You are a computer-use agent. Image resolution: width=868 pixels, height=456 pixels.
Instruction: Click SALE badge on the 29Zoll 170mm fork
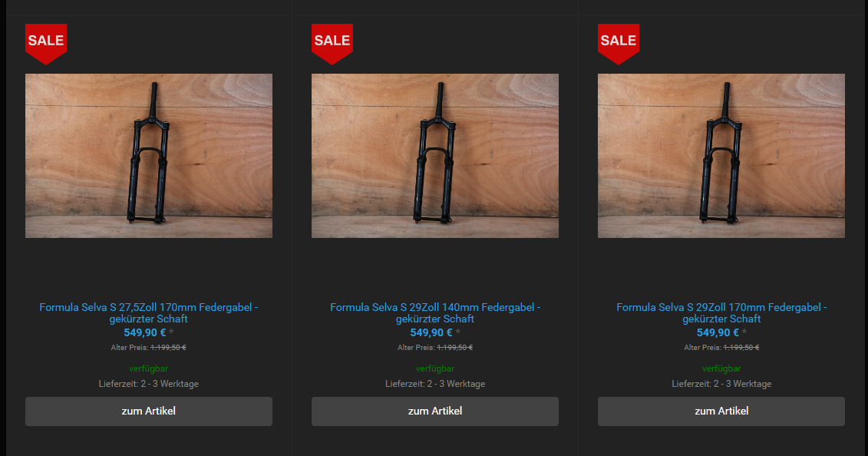click(x=619, y=41)
